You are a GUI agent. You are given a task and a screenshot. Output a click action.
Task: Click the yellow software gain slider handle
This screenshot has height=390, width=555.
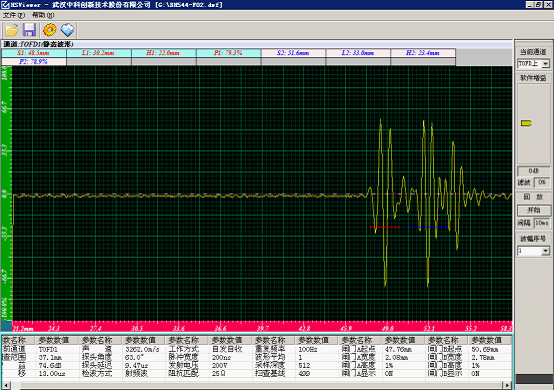coord(526,123)
